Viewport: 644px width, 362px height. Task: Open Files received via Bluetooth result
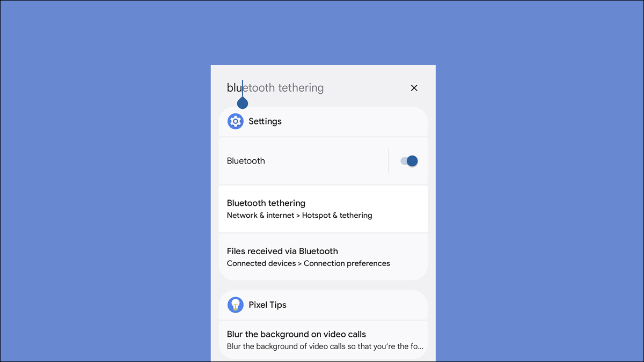[x=282, y=251]
